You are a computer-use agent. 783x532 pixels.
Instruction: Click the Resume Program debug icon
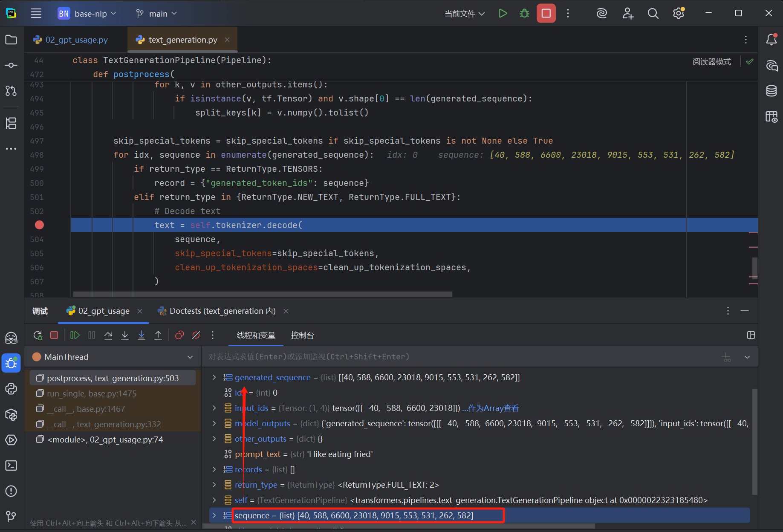[75, 335]
